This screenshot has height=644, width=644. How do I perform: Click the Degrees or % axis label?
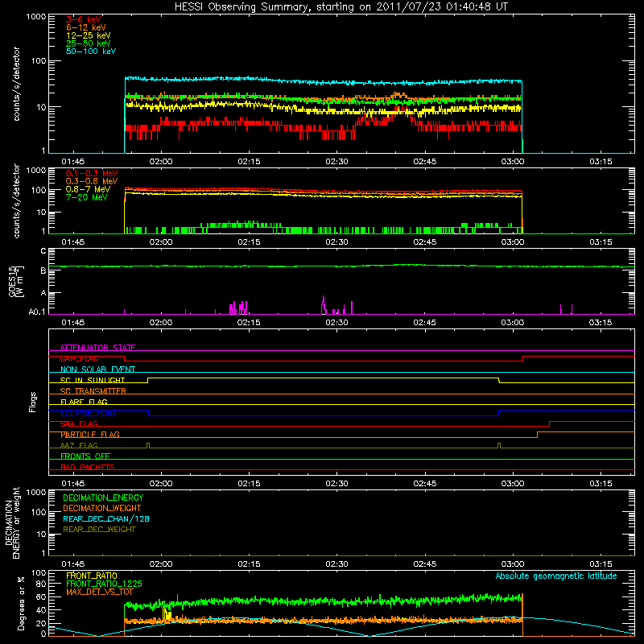click(x=21, y=603)
